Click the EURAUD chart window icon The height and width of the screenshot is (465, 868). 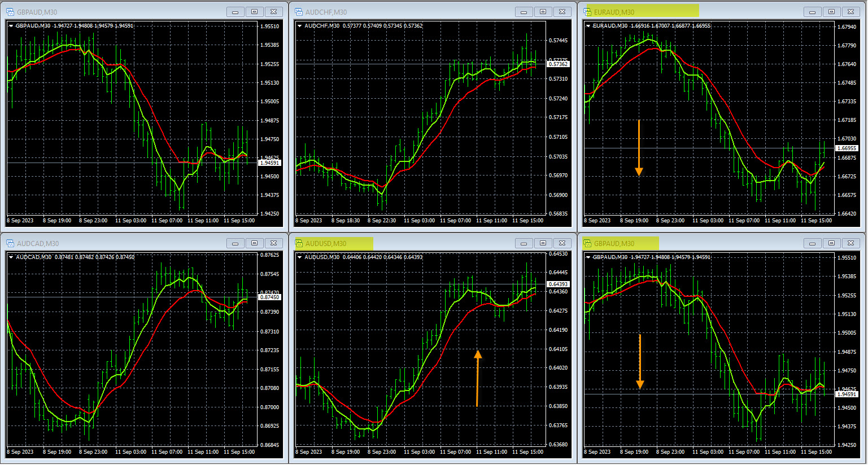(587, 12)
